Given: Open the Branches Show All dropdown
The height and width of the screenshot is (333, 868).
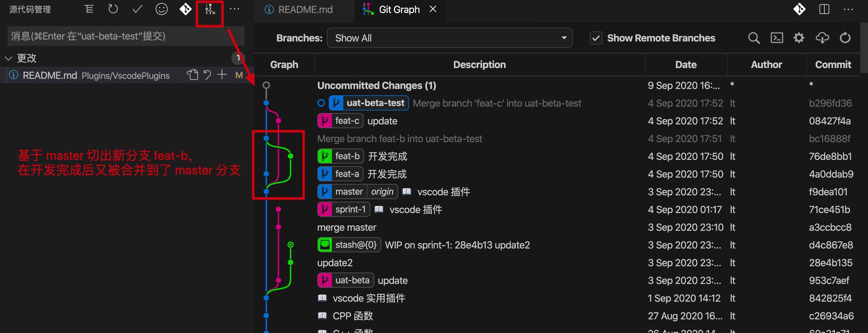Looking at the screenshot, I should 449,38.
